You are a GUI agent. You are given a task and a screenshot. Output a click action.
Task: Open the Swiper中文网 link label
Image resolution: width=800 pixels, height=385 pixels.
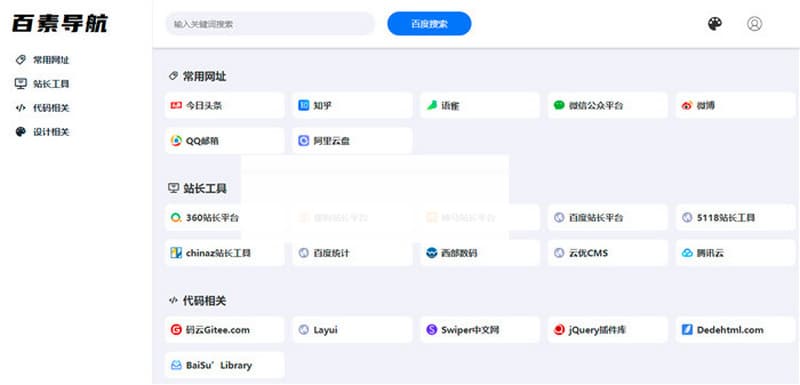click(x=470, y=330)
